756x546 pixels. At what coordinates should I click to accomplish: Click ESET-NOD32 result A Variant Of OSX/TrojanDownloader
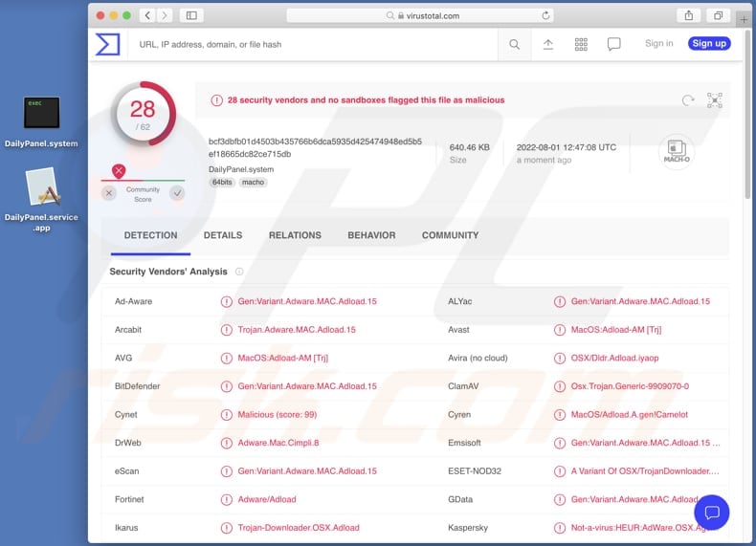tap(645, 471)
